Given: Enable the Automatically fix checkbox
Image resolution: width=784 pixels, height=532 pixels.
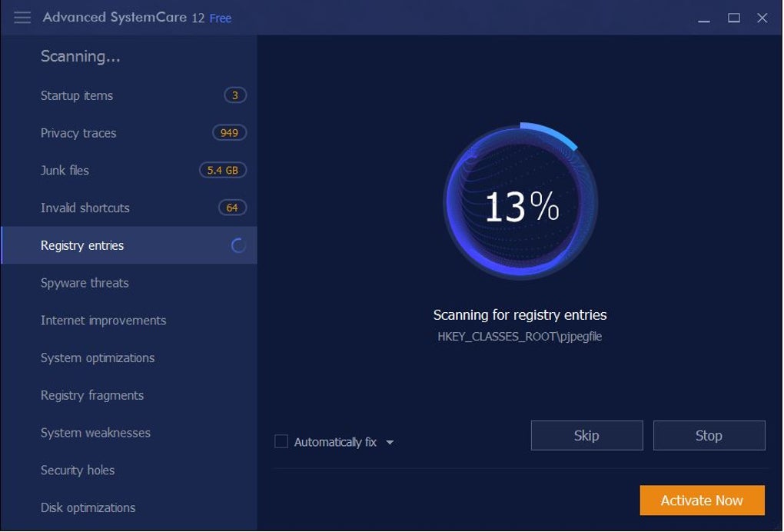Looking at the screenshot, I should 281,441.
